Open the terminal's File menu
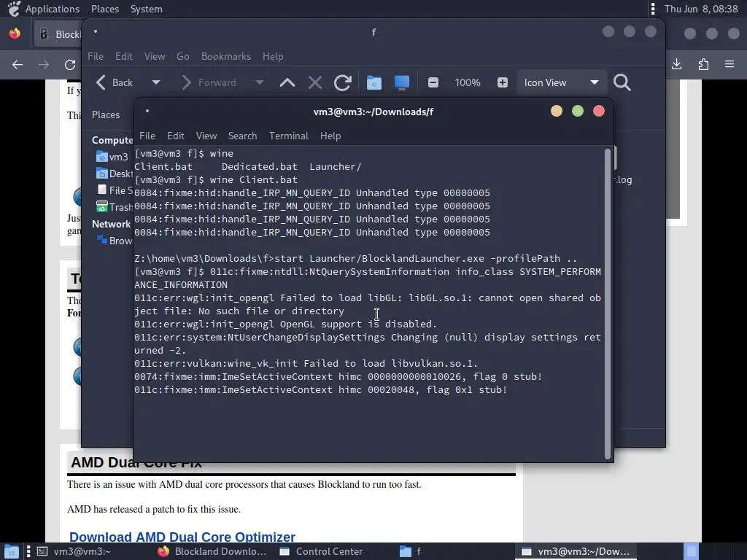Viewport: 747px width, 560px height. pyautogui.click(x=147, y=136)
